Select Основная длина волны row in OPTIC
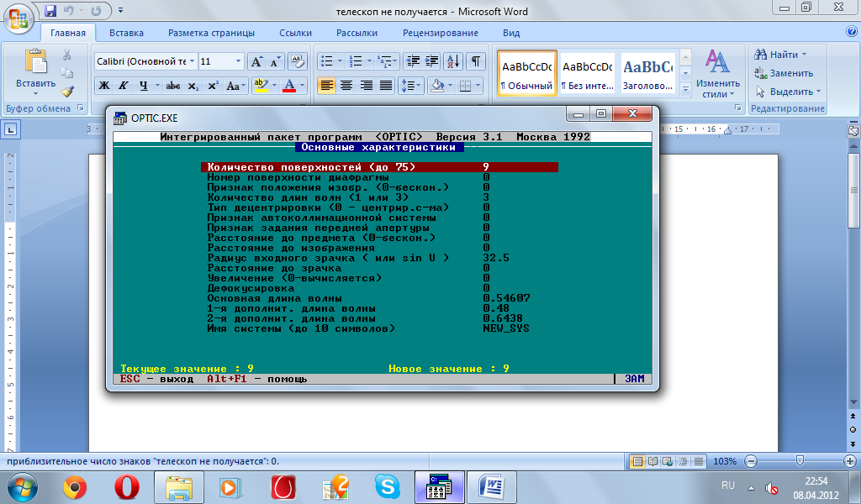 pyautogui.click(x=379, y=298)
